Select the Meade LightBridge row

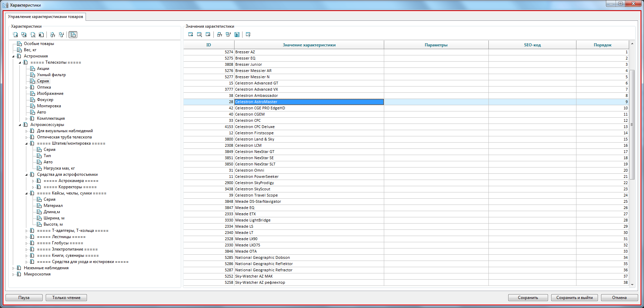(x=406, y=220)
